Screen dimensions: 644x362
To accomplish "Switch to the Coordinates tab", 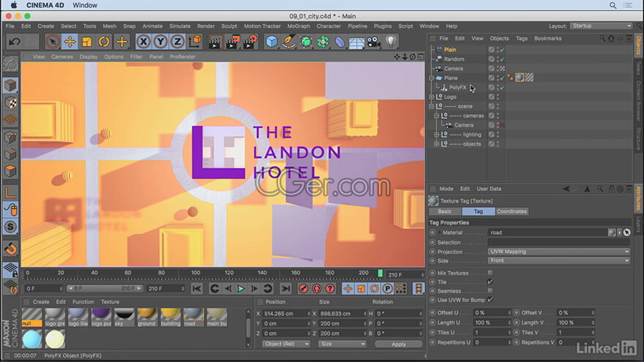I will click(x=512, y=211).
